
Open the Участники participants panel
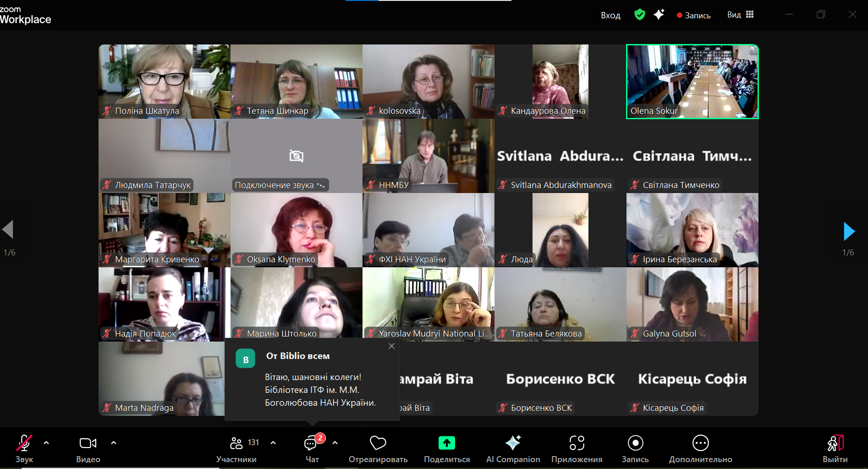(x=237, y=449)
